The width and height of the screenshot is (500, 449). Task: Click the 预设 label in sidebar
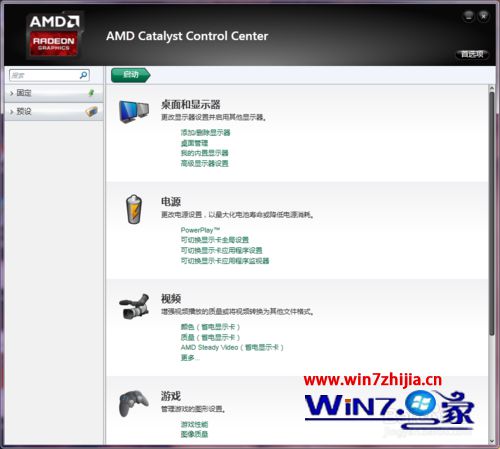click(x=24, y=111)
